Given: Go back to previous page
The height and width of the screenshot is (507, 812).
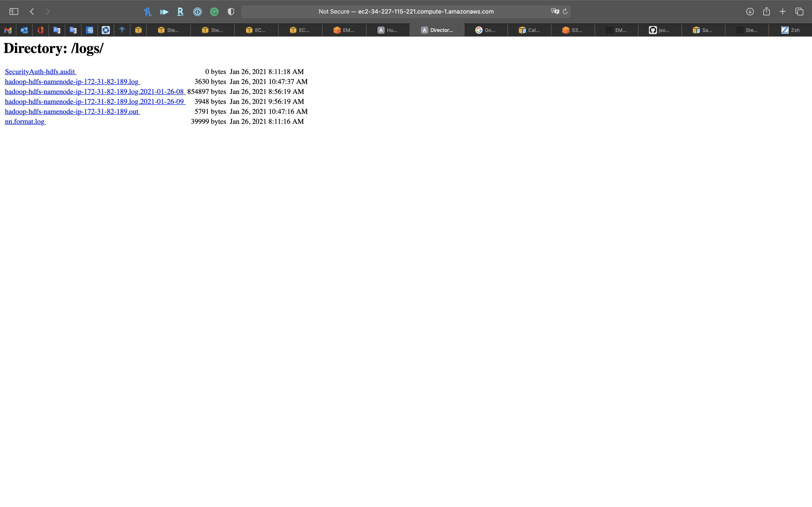Looking at the screenshot, I should pyautogui.click(x=32, y=12).
